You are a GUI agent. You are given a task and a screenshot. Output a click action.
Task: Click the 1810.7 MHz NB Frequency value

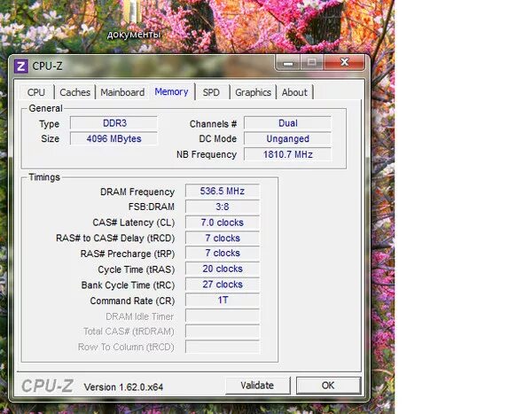tap(287, 154)
